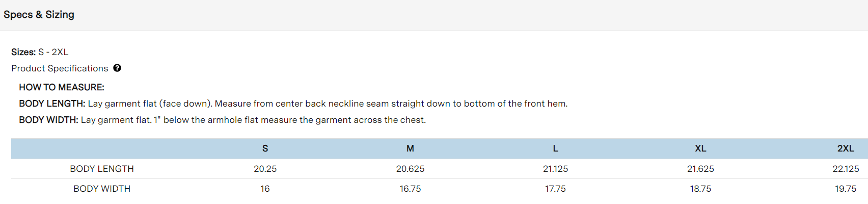Select the M size column header

(410, 148)
